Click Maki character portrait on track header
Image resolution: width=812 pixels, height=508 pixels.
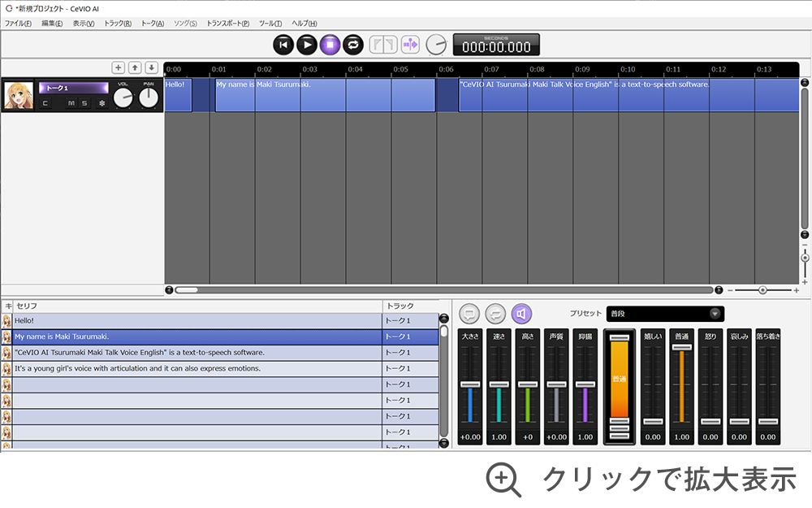click(x=19, y=95)
